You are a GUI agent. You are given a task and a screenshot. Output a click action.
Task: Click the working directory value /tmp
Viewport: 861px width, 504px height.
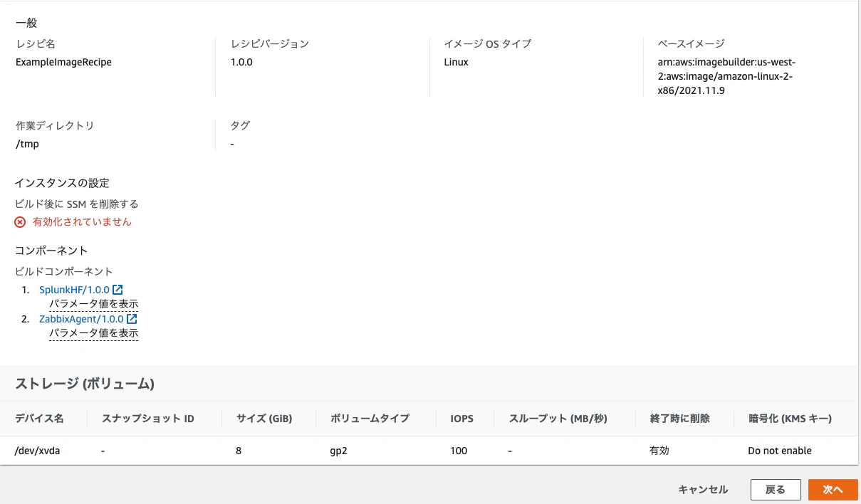pos(28,144)
